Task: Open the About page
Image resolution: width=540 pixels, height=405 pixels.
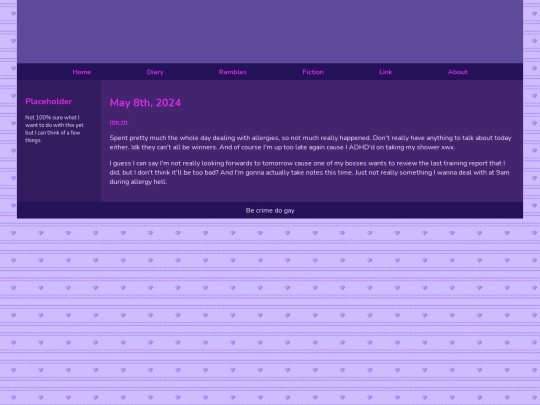Action: pyautogui.click(x=458, y=72)
